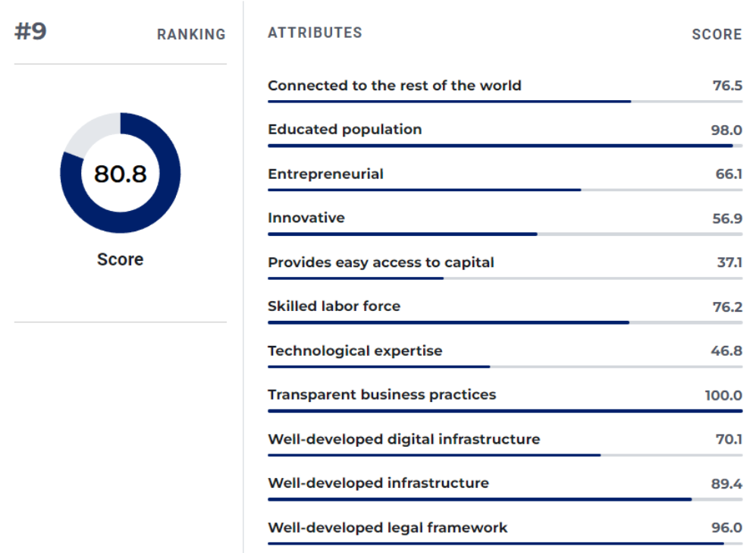Viewport: 756px width, 553px height.
Task: Click the 'Score' label under donut chart
Action: coord(120,259)
